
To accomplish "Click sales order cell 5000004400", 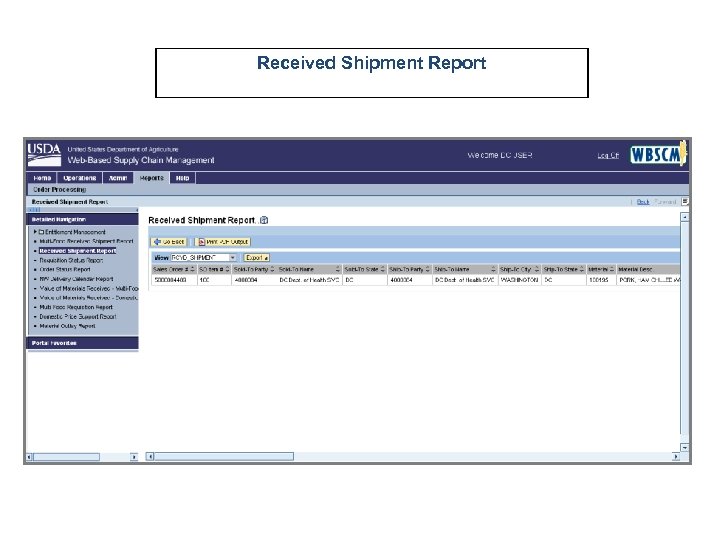I will coord(174,280).
